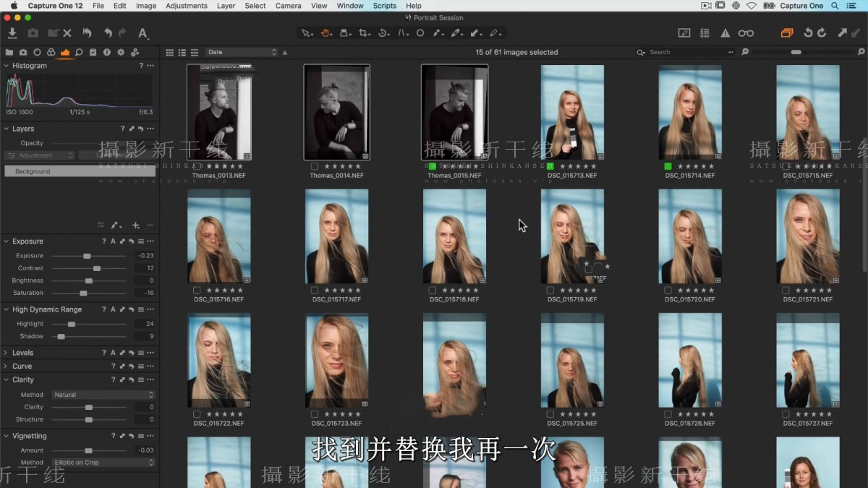This screenshot has width=868, height=488.
Task: Click the Exposure Warning triangle icon
Action: [726, 33]
